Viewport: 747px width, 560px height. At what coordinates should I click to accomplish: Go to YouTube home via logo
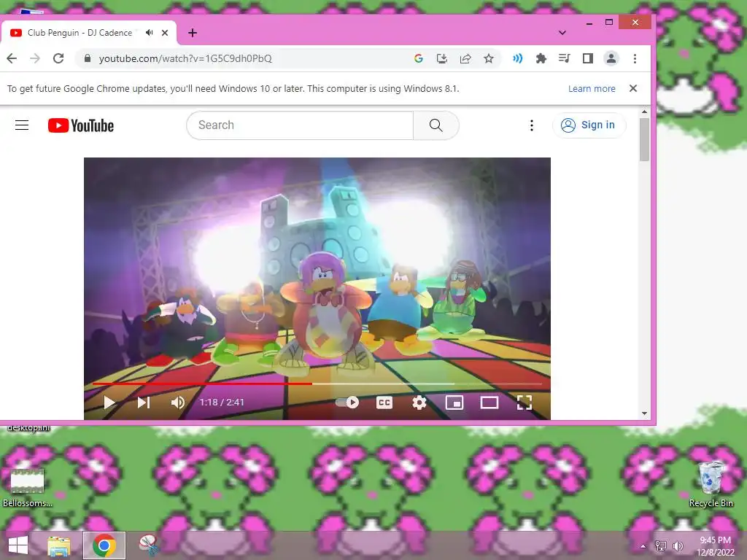[81, 125]
